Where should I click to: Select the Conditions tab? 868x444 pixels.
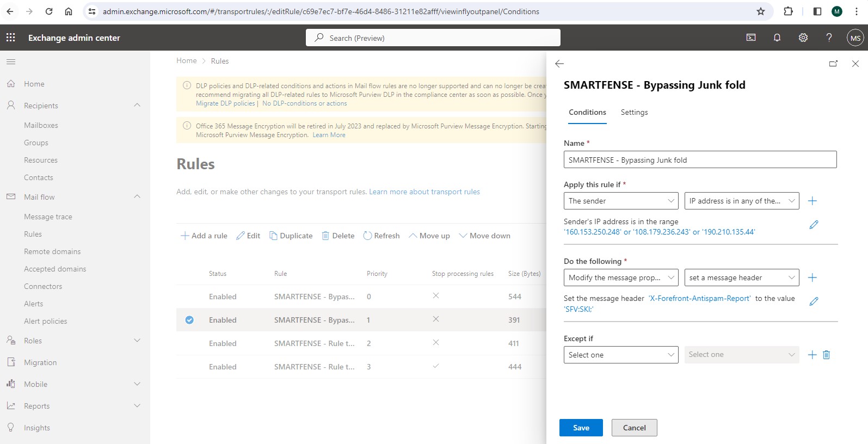click(587, 112)
